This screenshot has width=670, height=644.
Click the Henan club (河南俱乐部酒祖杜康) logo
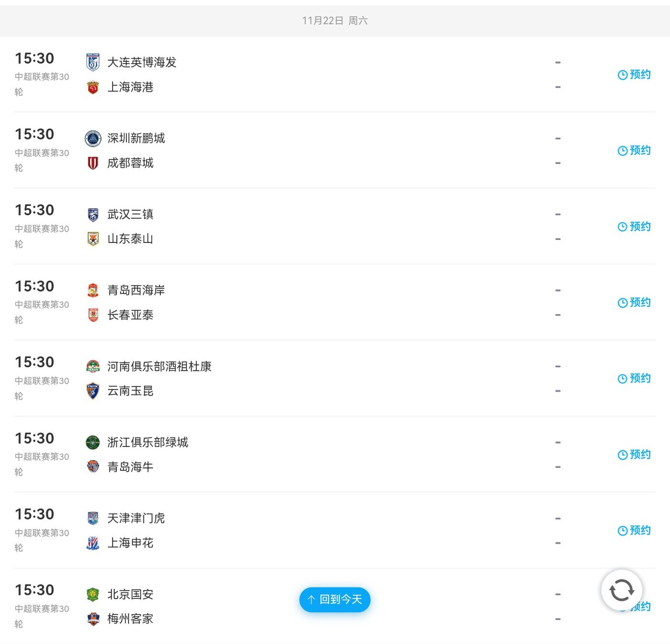click(x=93, y=366)
